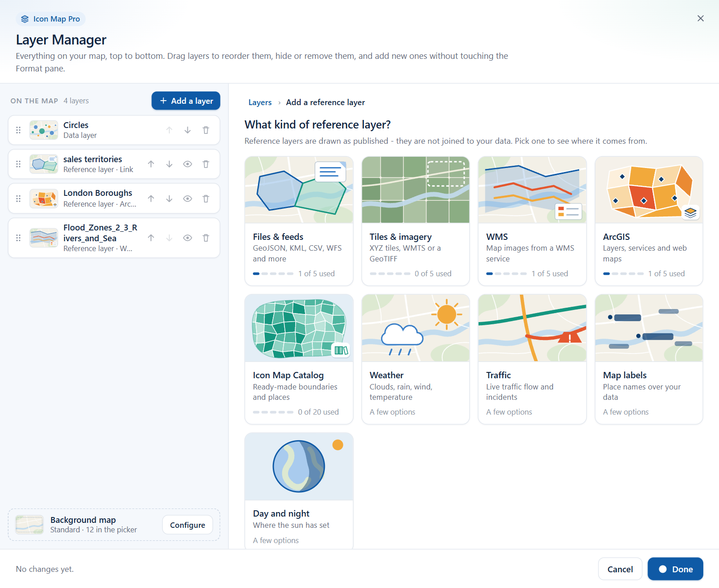The image size is (719, 588).
Task: Move sales territories layer up
Action: [151, 164]
